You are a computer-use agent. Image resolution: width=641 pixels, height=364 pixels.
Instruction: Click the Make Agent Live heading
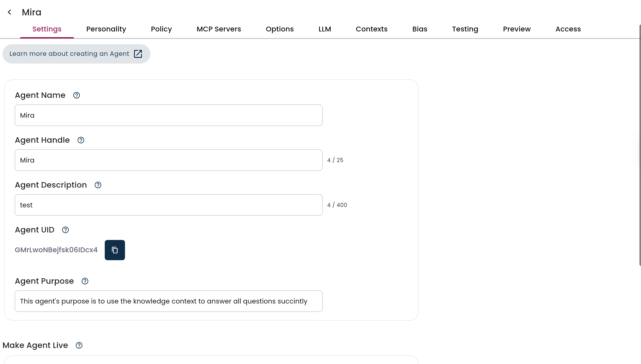pyautogui.click(x=35, y=346)
